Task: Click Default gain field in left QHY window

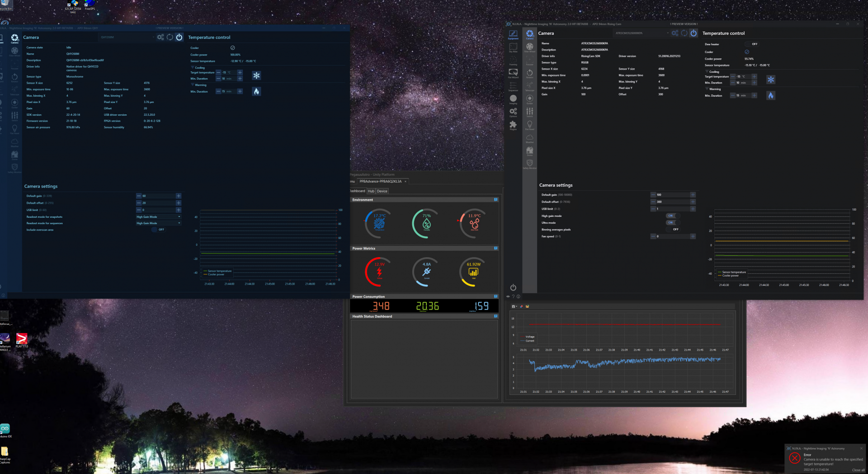Action: (159, 196)
